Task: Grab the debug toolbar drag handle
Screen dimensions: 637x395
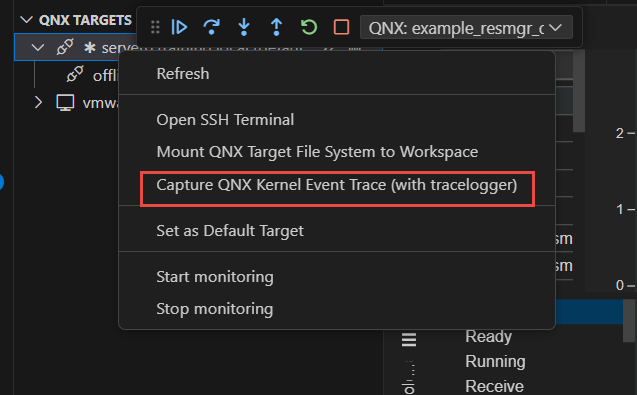Action: click(155, 27)
